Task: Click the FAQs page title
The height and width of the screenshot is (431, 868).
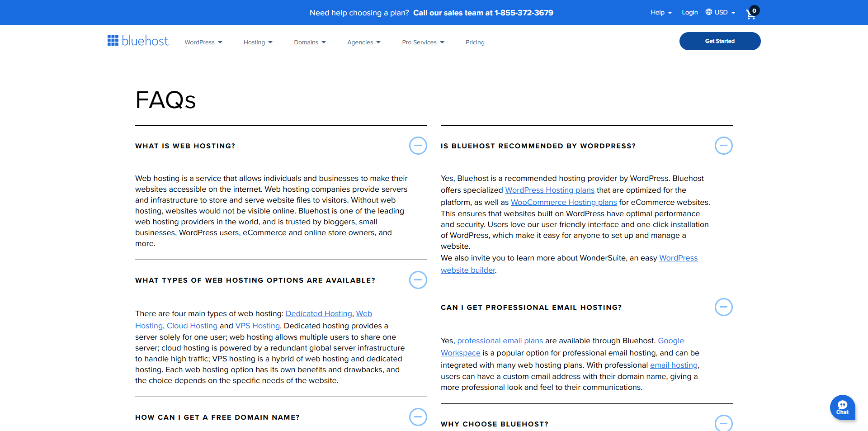Action: point(165,100)
